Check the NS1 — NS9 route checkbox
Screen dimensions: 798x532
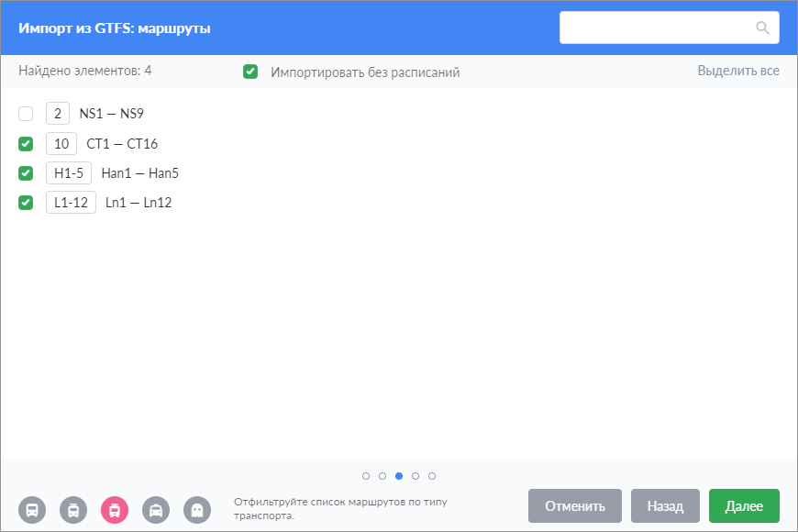26,114
